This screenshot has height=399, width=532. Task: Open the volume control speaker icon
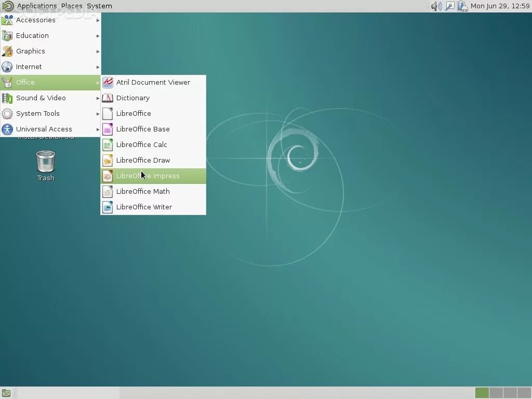coord(436,6)
